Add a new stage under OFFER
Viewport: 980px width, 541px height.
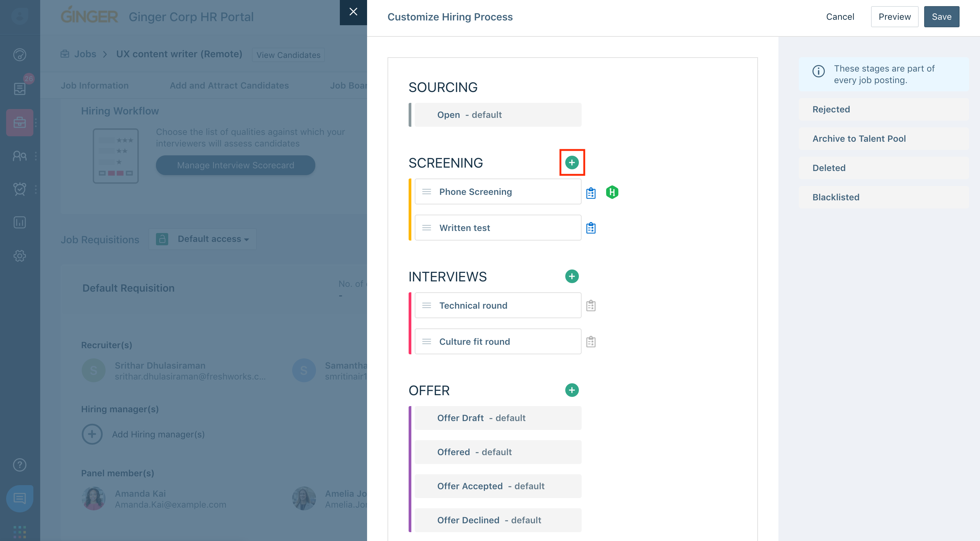click(x=572, y=390)
